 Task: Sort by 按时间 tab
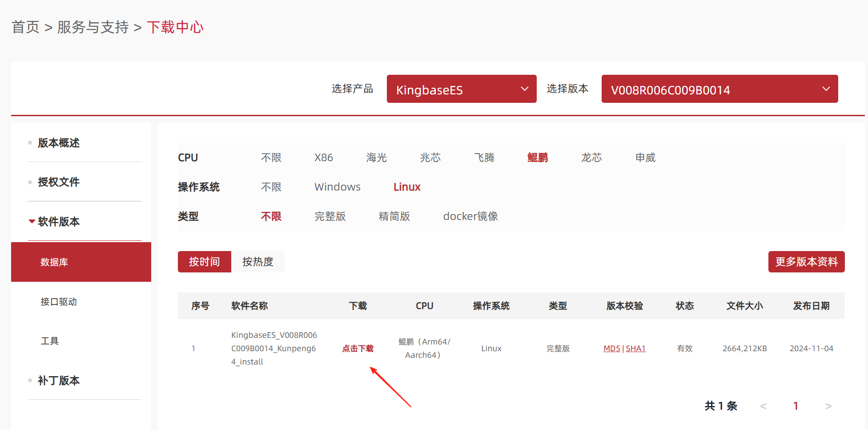205,262
